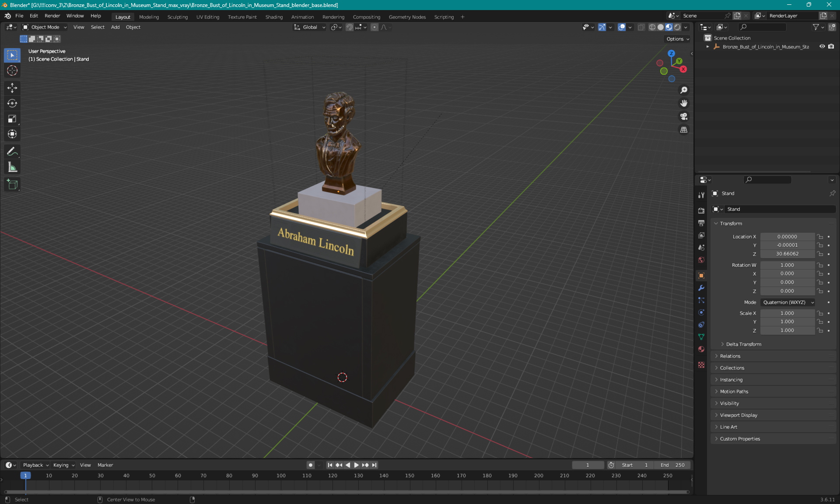Viewport: 840px width, 504px height.
Task: Toggle show gizmos
Action: [602, 27]
